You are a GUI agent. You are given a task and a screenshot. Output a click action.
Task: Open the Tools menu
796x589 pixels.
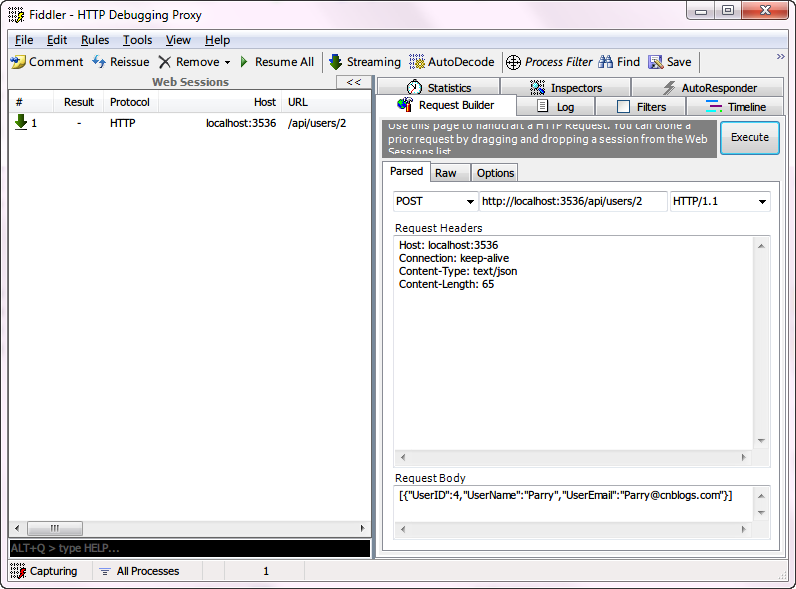pyautogui.click(x=137, y=40)
